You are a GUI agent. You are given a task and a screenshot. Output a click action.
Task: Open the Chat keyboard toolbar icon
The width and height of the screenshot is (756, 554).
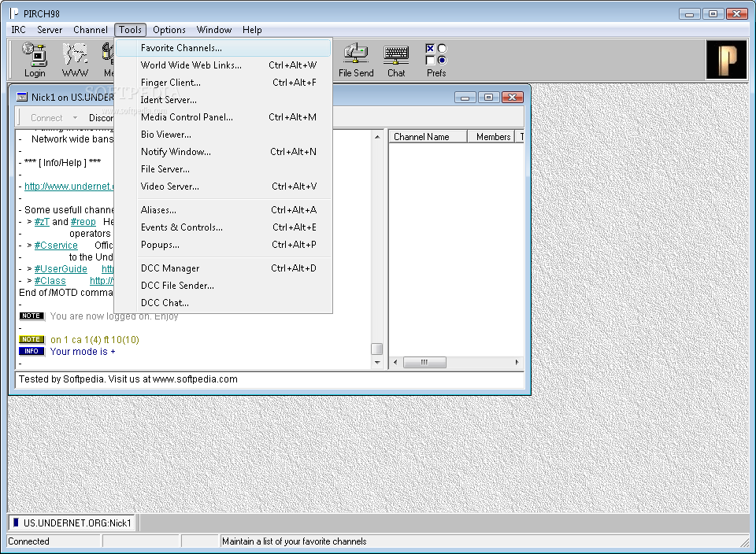click(396, 61)
